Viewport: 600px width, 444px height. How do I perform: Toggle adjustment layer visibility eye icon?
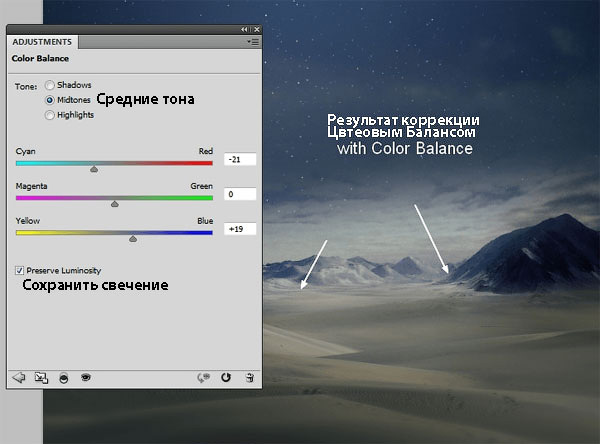(86, 377)
